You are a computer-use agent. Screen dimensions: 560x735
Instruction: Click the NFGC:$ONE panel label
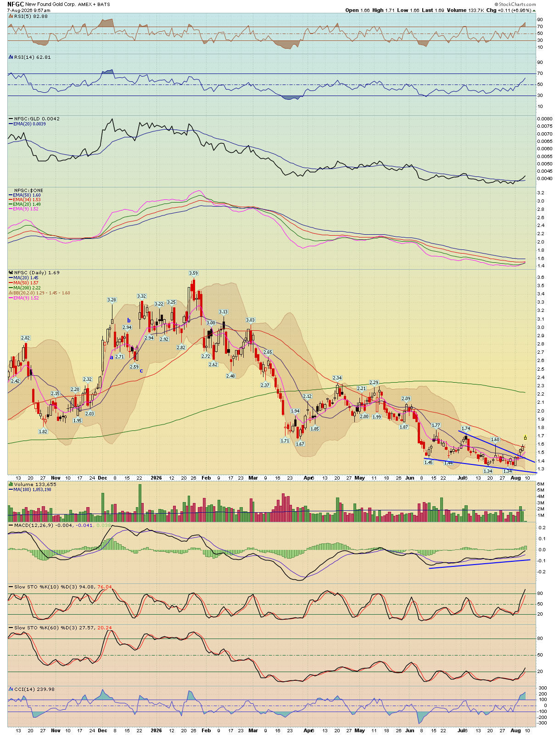tap(28, 190)
